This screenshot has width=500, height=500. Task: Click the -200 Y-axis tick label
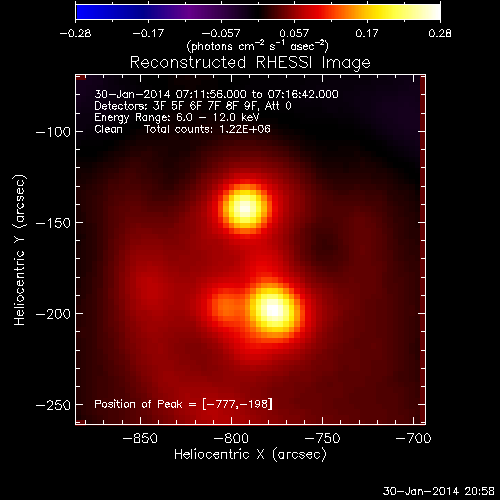(x=53, y=314)
